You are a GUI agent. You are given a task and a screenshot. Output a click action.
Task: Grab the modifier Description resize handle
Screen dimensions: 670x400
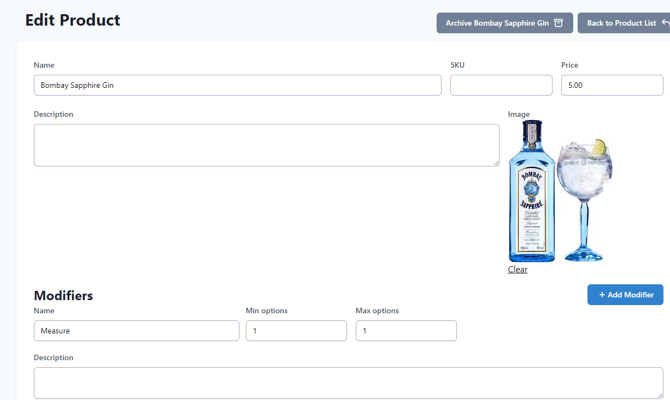tap(659, 395)
